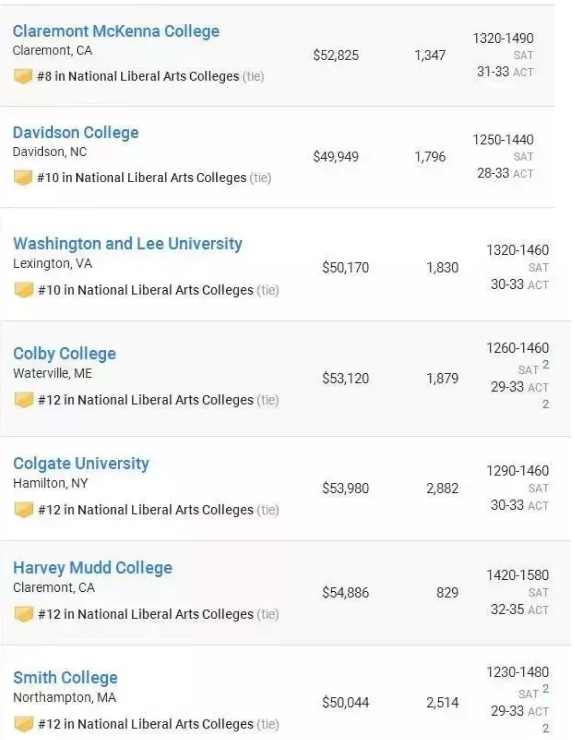This screenshot has height=740, width=575.
Task: Click the ranking badge icon under Colby College
Action: pos(24,400)
